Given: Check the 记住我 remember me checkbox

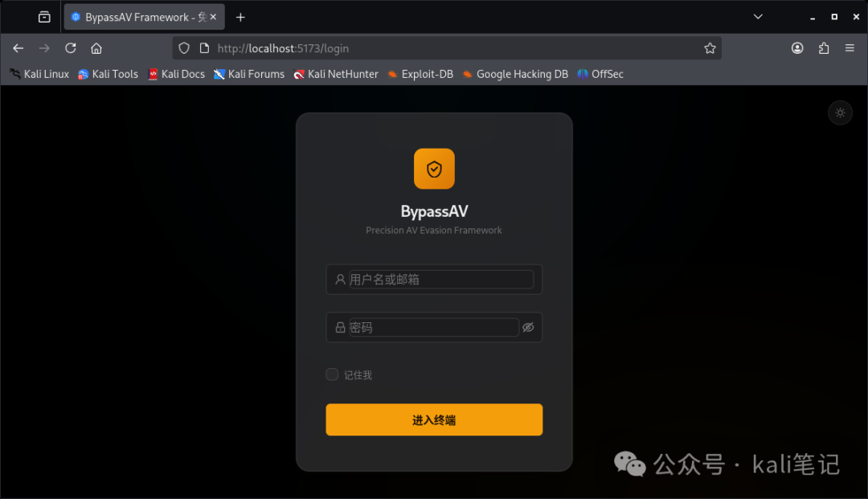Looking at the screenshot, I should pyautogui.click(x=332, y=374).
